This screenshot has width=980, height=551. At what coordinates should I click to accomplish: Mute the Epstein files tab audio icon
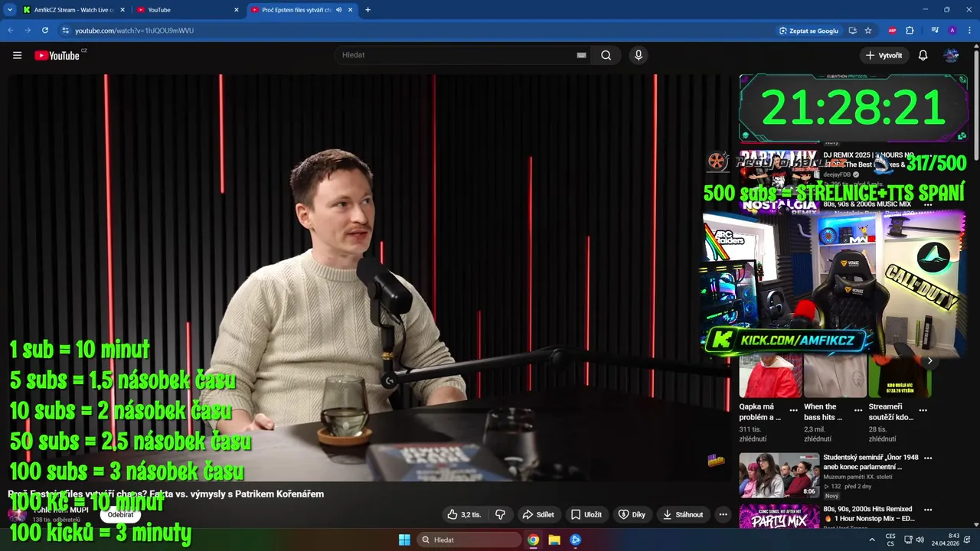click(x=339, y=10)
